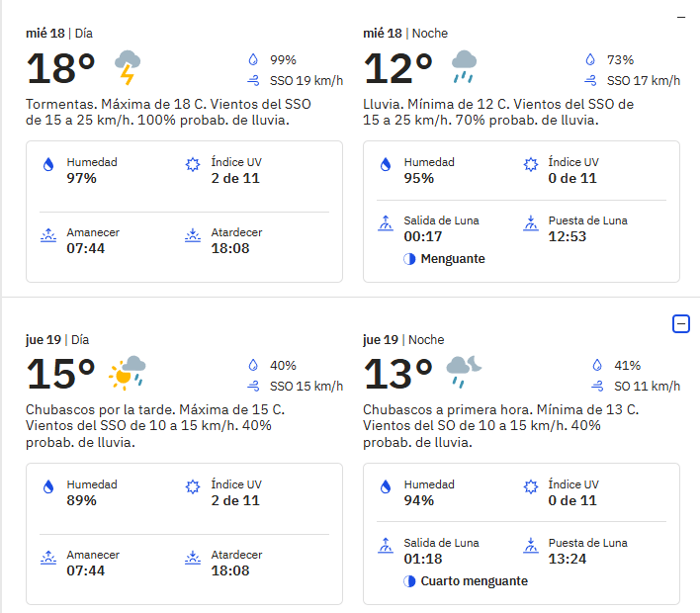
Task: Select the mié 18 | Día heading
Action: click(x=59, y=34)
